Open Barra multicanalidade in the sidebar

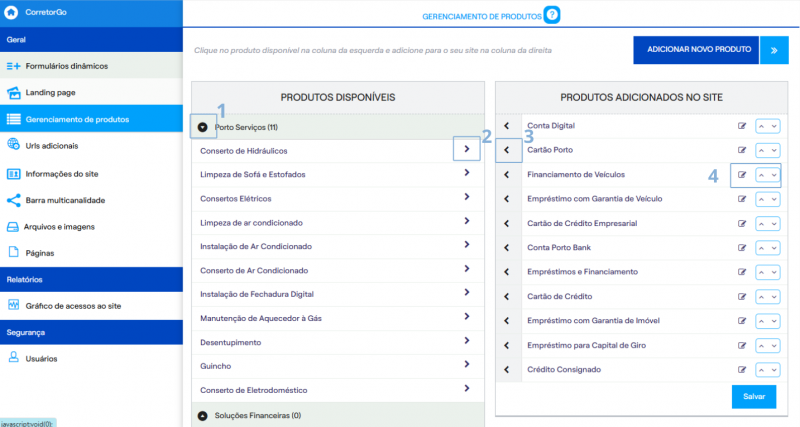pyautogui.click(x=91, y=200)
